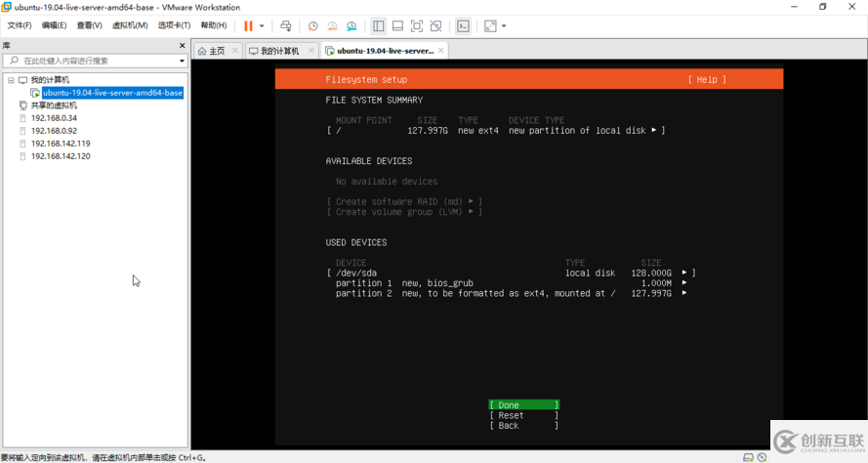Select ubuntu-19.04-live-server-amd64-base in the library
The image size is (868, 463).
[112, 93]
